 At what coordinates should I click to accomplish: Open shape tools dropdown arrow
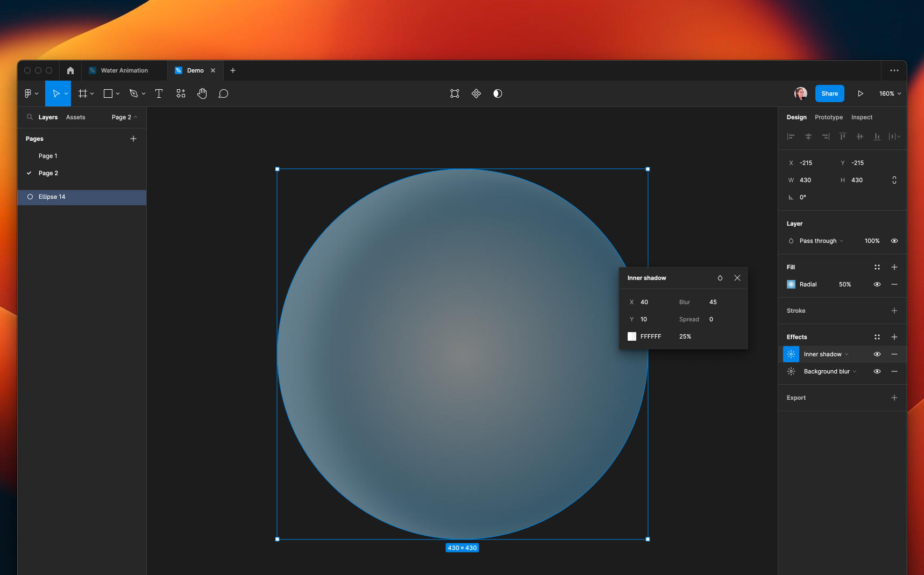pos(118,94)
